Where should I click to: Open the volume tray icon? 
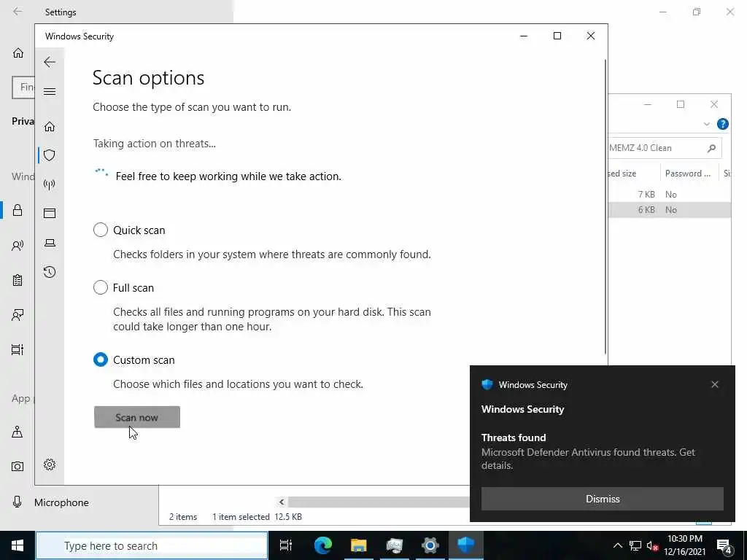pos(652,545)
